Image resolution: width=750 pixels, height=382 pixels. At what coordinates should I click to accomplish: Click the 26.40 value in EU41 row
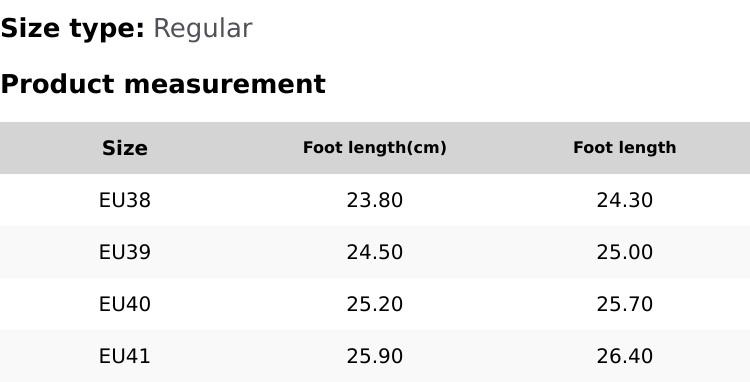pyautogui.click(x=625, y=356)
